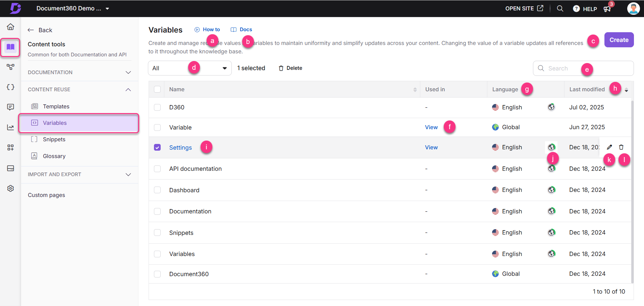Check the API documentation row checkbox
The height and width of the screenshot is (306, 644).
(x=157, y=169)
